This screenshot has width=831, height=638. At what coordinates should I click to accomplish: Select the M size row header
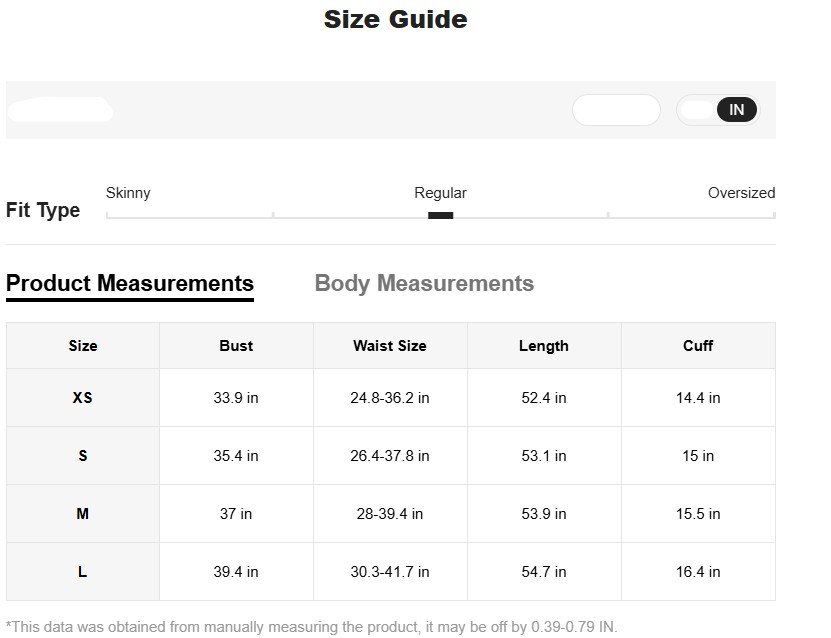click(83, 514)
